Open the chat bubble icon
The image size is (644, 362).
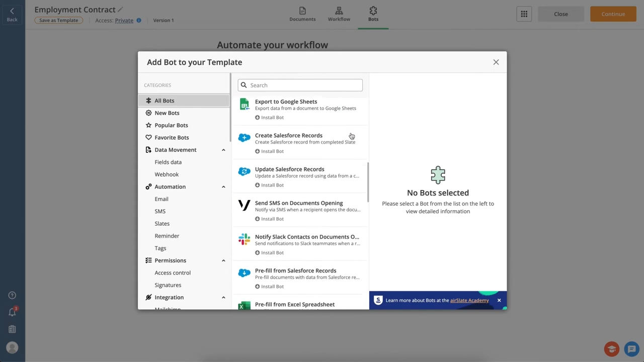point(631,349)
